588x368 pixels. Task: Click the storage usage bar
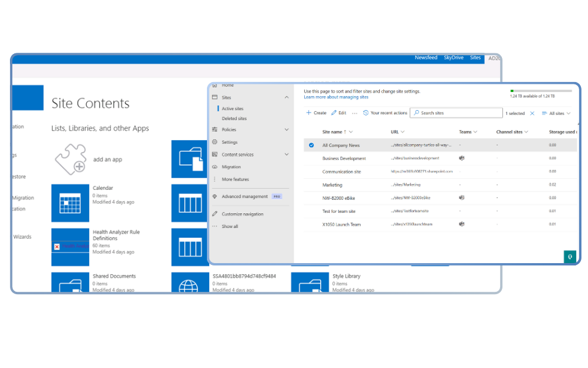[x=541, y=91]
